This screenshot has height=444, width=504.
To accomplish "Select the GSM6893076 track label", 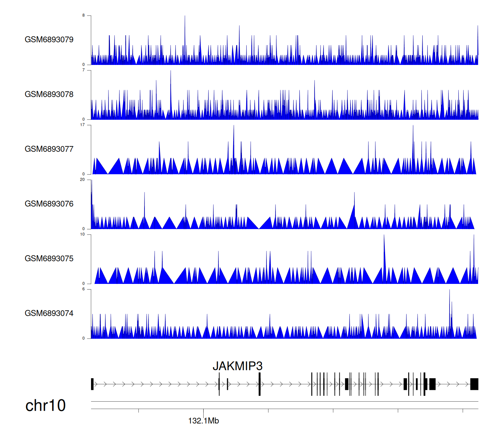I will pyautogui.click(x=49, y=204).
